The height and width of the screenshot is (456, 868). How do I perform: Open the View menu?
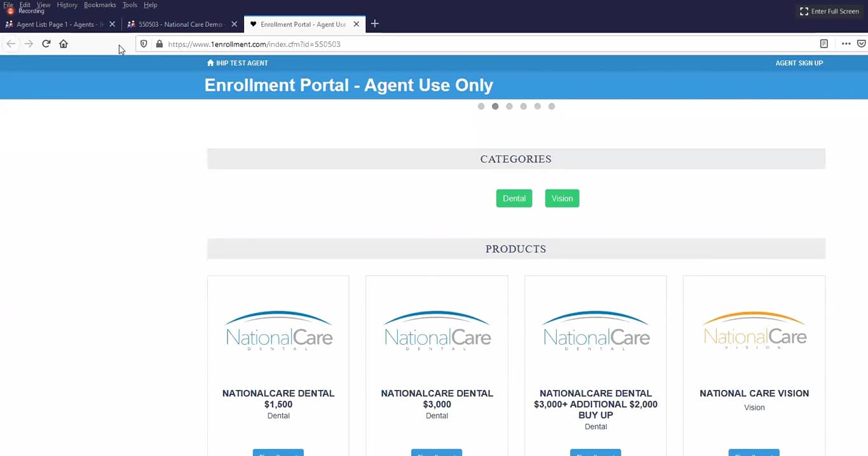[43, 4]
